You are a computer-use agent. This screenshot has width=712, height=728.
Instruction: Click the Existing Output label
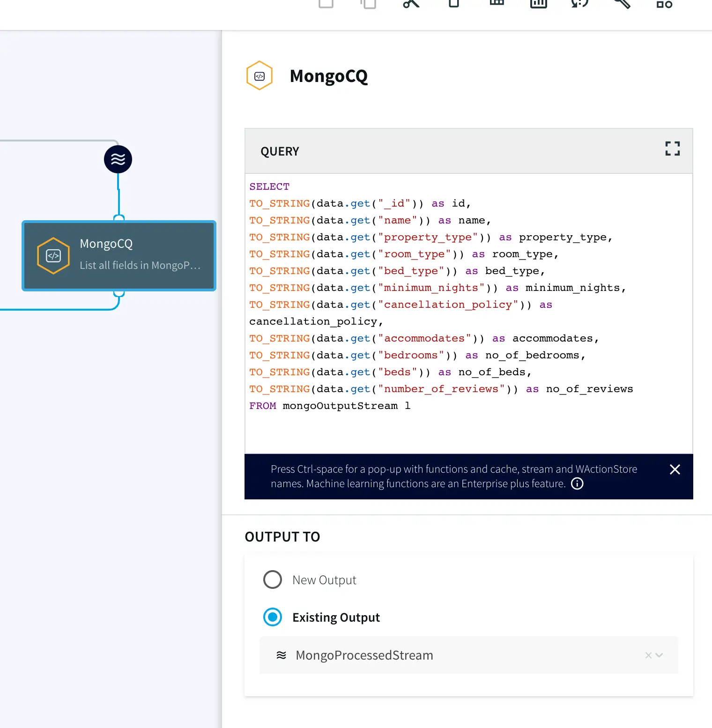click(x=336, y=617)
